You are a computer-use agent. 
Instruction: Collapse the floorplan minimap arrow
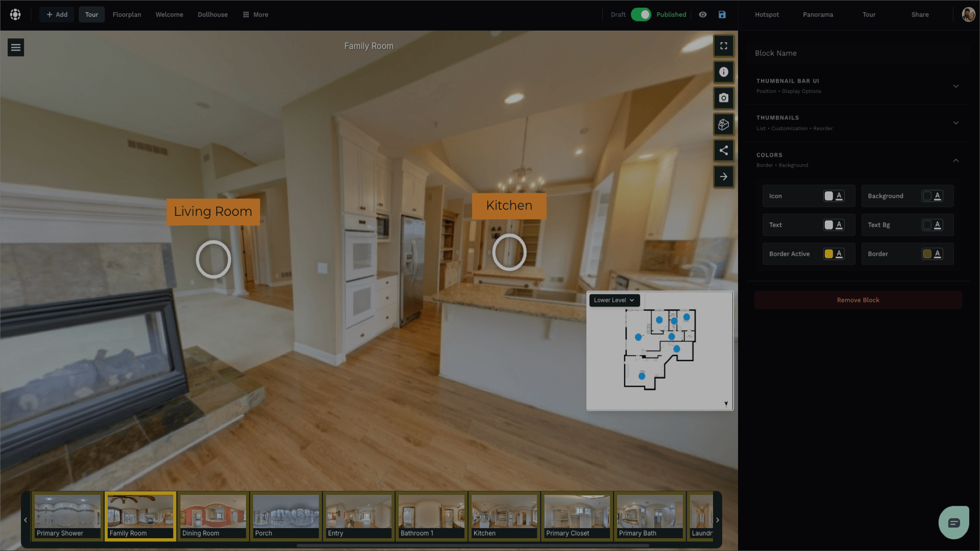(726, 404)
